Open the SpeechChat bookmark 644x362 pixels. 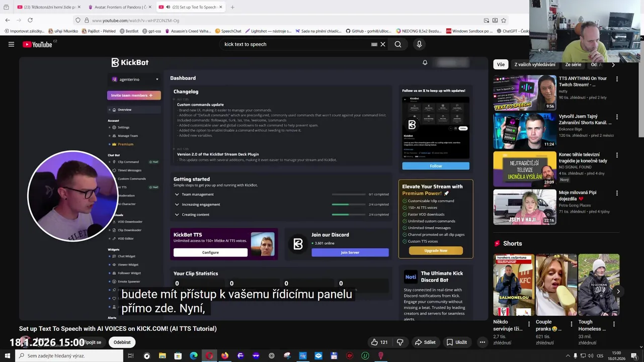click(228, 31)
